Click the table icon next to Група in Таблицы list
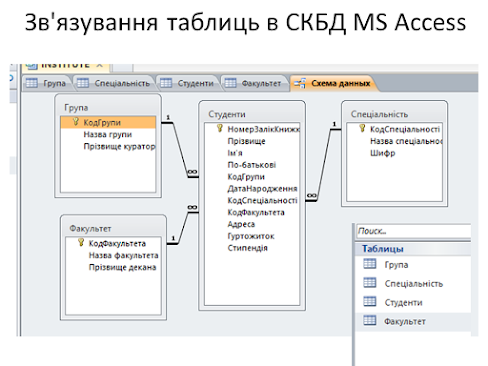Screen dimensions: 488x366 click(370, 264)
